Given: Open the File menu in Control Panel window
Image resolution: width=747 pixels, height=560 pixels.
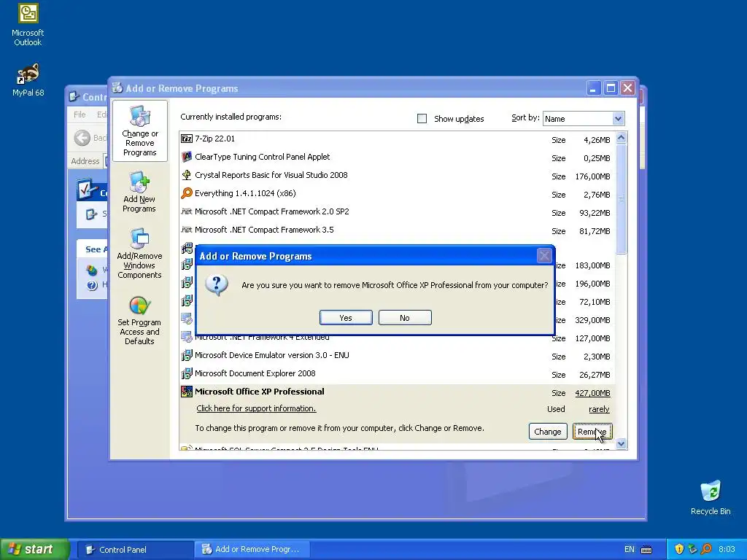Looking at the screenshot, I should coord(80,114).
